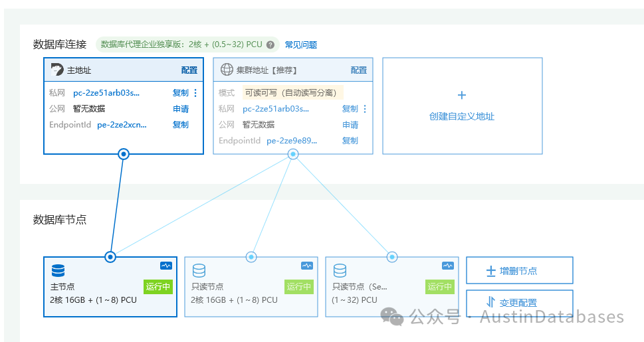Click connector dot atop 主节点 card

(x=110, y=257)
